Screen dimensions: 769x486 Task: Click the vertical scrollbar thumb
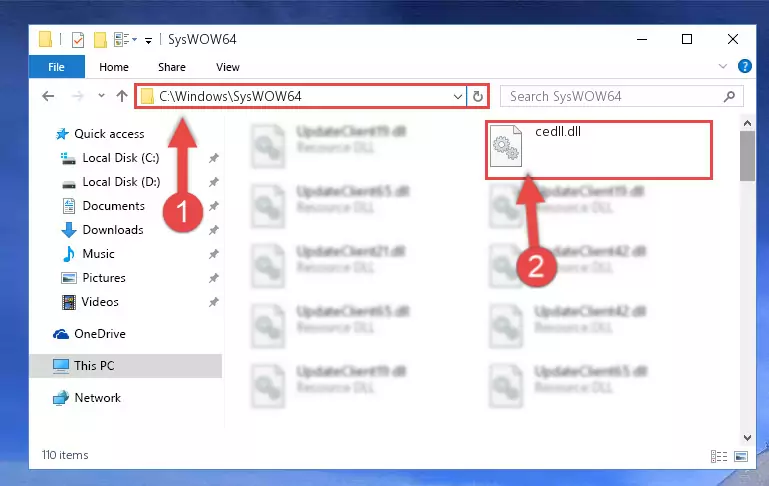[747, 156]
